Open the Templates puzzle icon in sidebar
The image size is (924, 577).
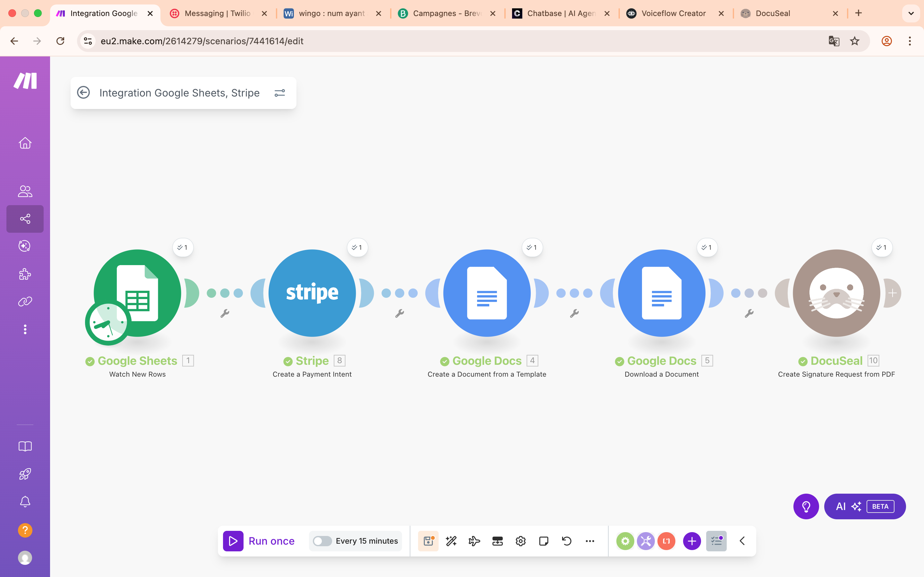tap(25, 274)
